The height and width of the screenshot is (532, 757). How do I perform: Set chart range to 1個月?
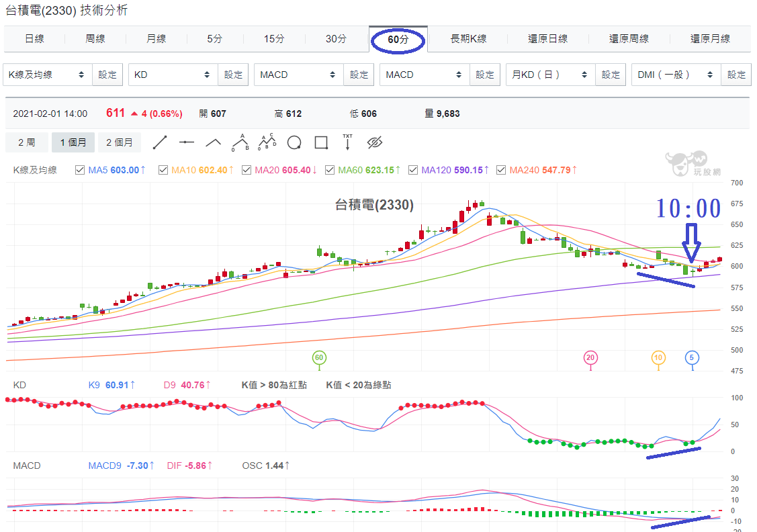pyautogui.click(x=73, y=142)
